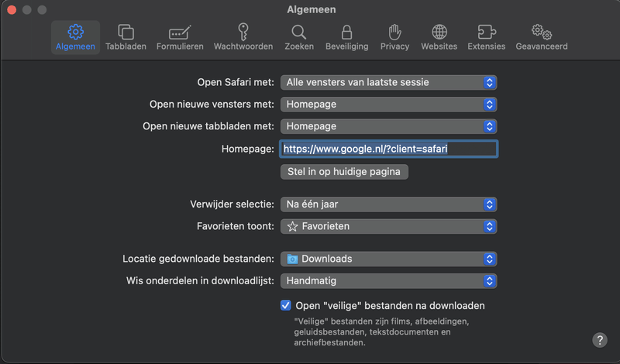This screenshot has height=364, width=620.
Task: Open the Zoeken magnifier icon
Action: 299,33
